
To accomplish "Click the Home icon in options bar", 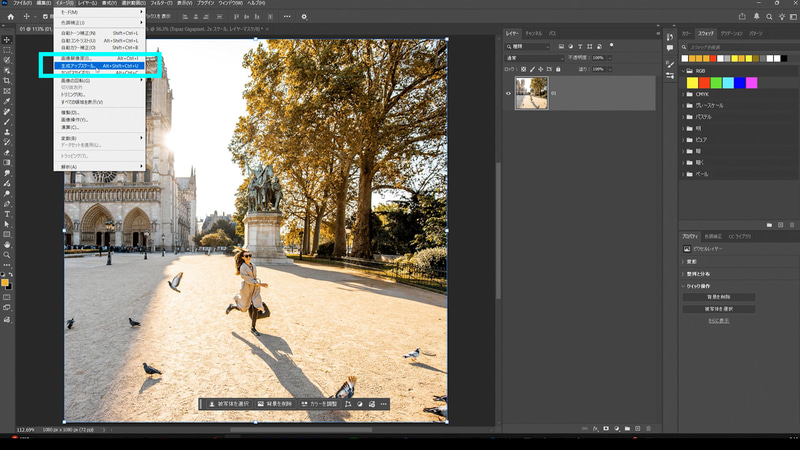I will click(x=11, y=17).
